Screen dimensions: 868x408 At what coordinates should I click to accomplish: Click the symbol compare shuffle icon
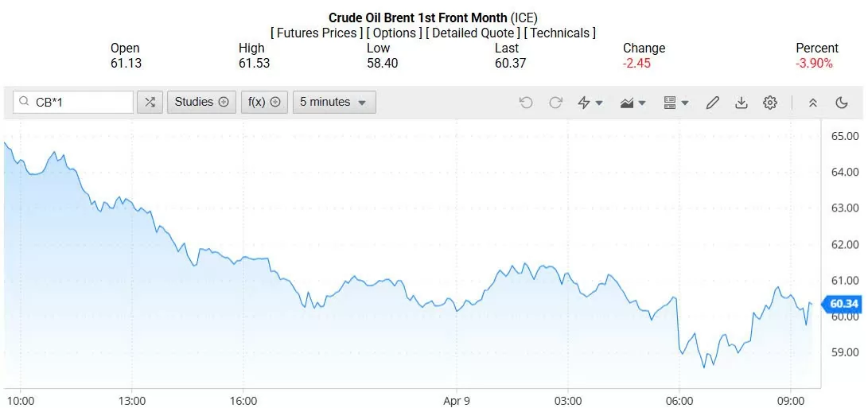[150, 102]
